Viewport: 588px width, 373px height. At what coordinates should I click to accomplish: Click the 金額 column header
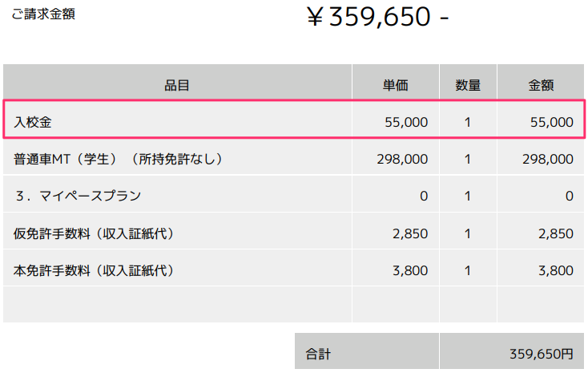pos(541,84)
